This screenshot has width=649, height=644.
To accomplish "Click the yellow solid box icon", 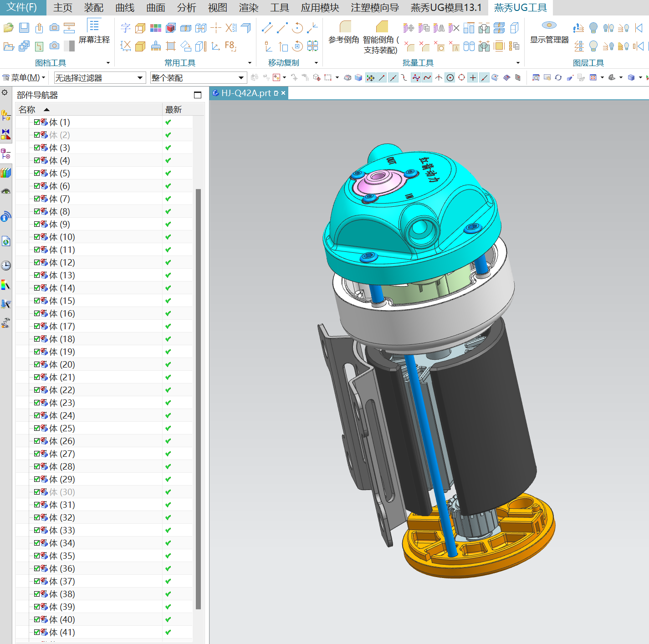I will click(x=141, y=46).
